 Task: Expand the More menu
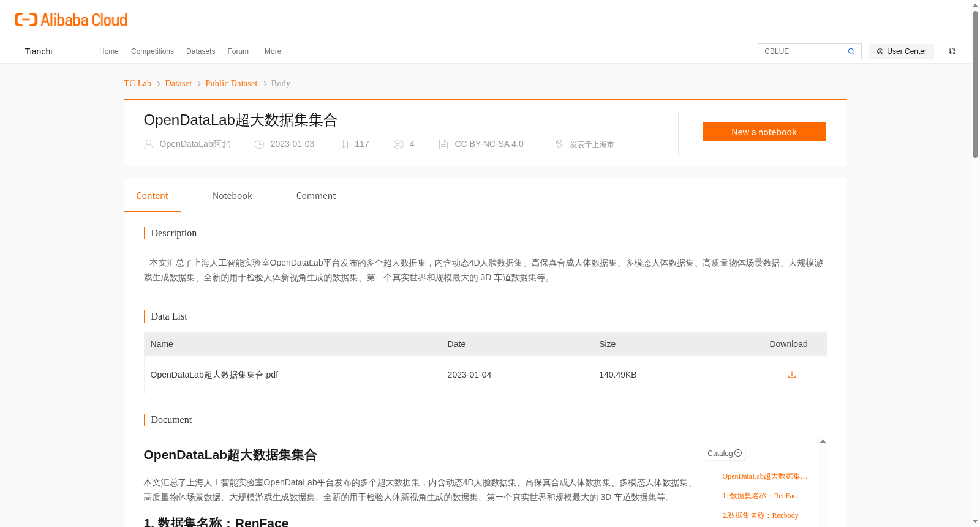(x=273, y=51)
